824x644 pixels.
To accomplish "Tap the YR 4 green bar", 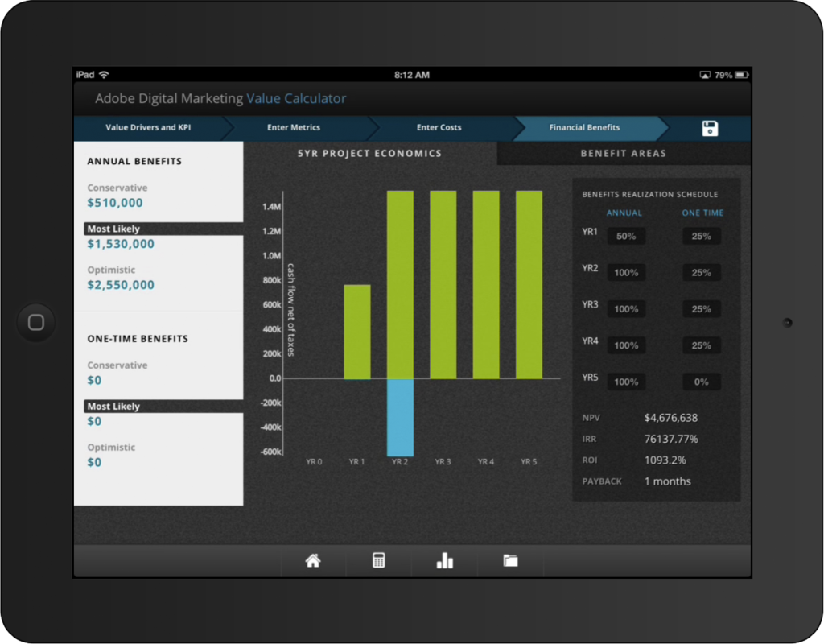I will (x=486, y=284).
